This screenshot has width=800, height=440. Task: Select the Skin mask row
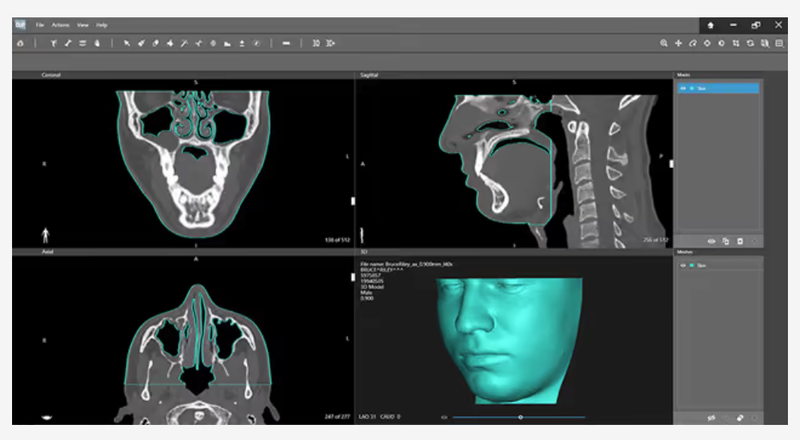pos(718,88)
